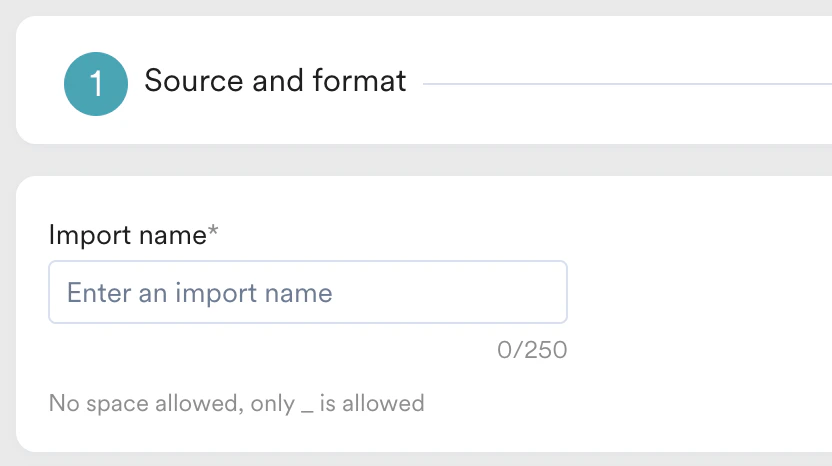Click the word Import in the field label
Image resolution: width=832 pixels, height=466 pixels.
[88, 235]
